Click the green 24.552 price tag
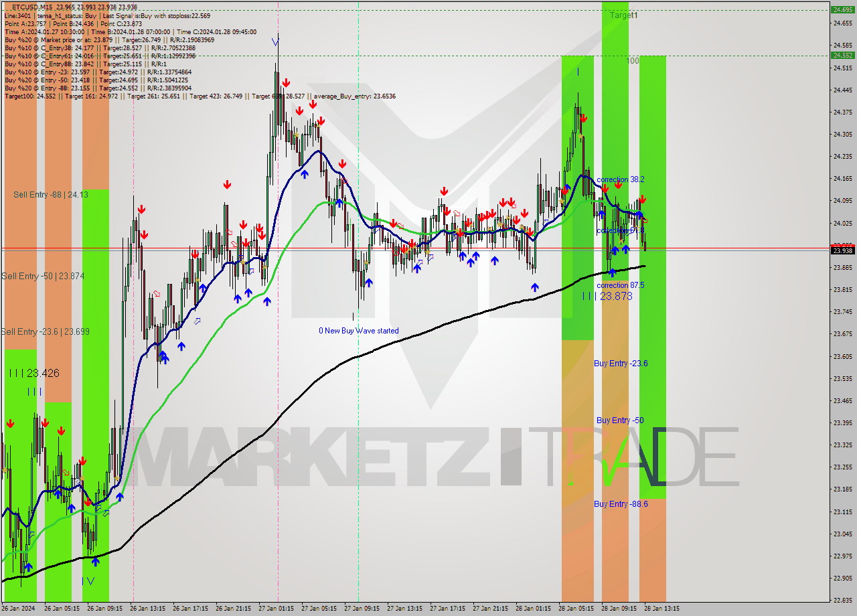Viewport: 857px width, 616px height. pos(842,55)
